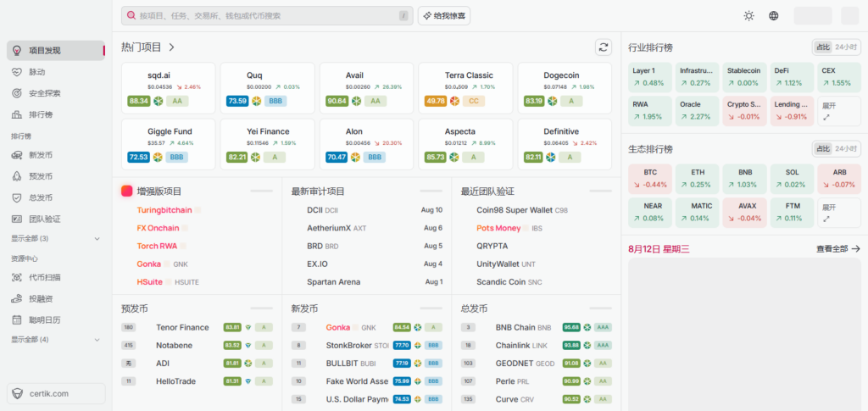This screenshot has width=868, height=411.
Task: Open the 最新审计项目 section header
Action: [318, 192]
